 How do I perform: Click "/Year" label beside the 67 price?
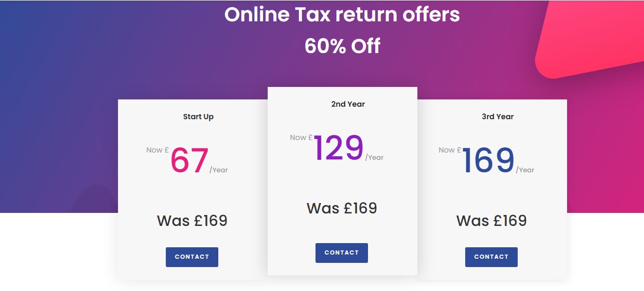coord(218,170)
